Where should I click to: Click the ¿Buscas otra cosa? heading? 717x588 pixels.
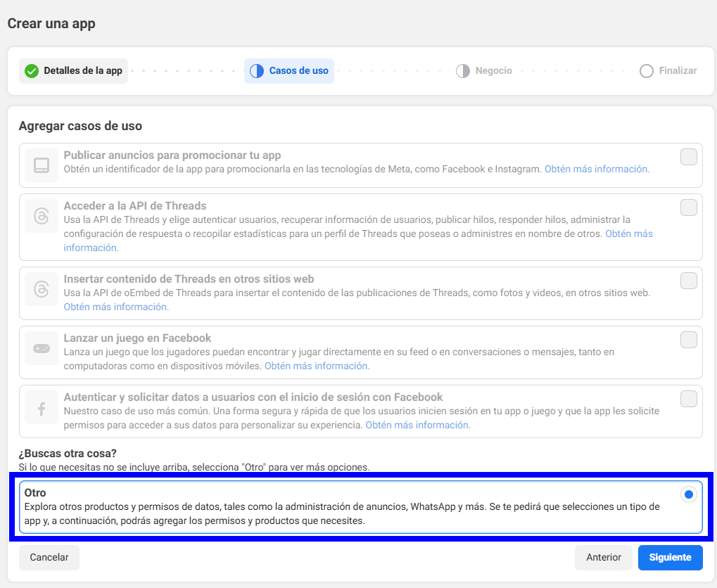(68, 454)
